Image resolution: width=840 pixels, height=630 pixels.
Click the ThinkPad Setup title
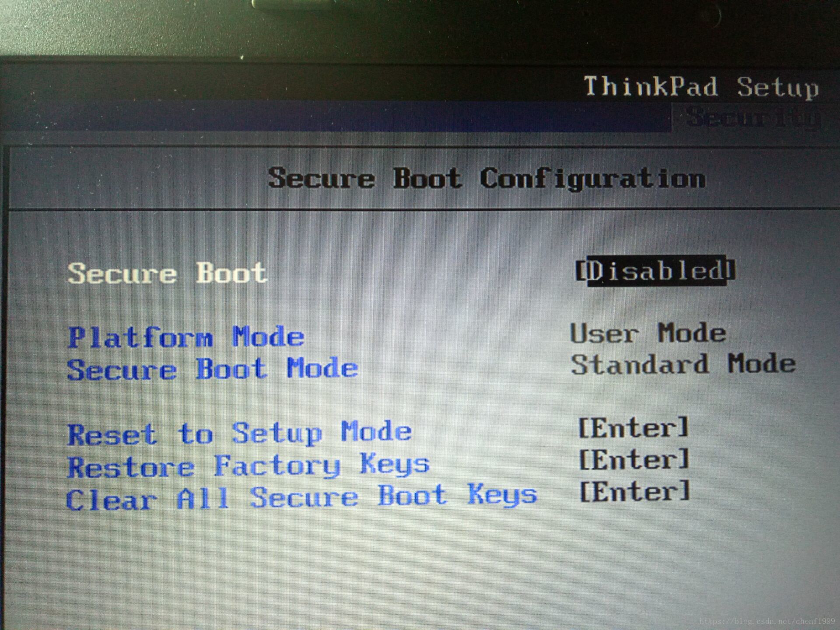click(x=701, y=87)
